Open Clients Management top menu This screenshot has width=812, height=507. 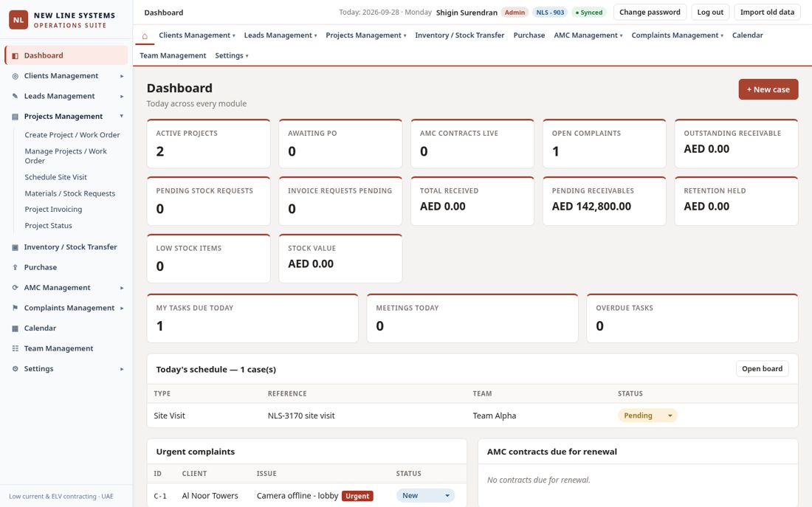pyautogui.click(x=197, y=35)
